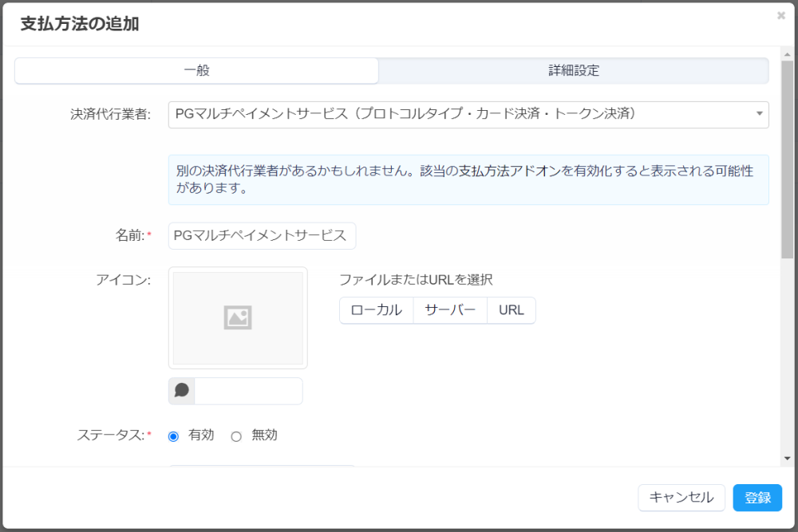Click the scrollbar up arrow
Image resolution: width=798 pixels, height=532 pixels.
788,54
